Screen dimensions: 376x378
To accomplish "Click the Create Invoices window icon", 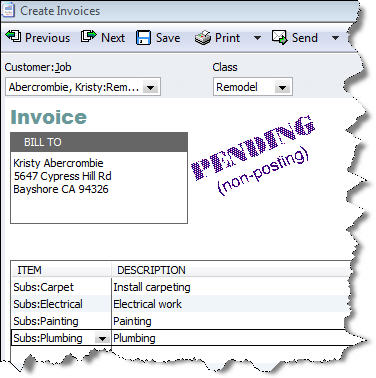I will tap(8, 10).
